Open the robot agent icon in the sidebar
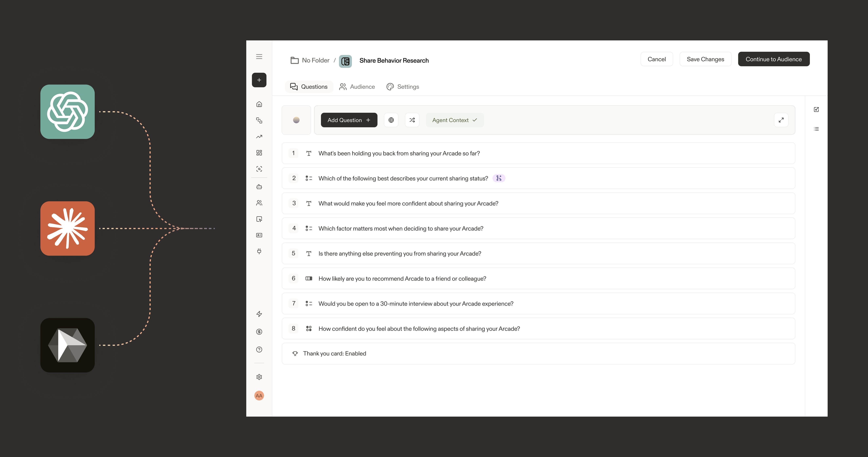 259,186
